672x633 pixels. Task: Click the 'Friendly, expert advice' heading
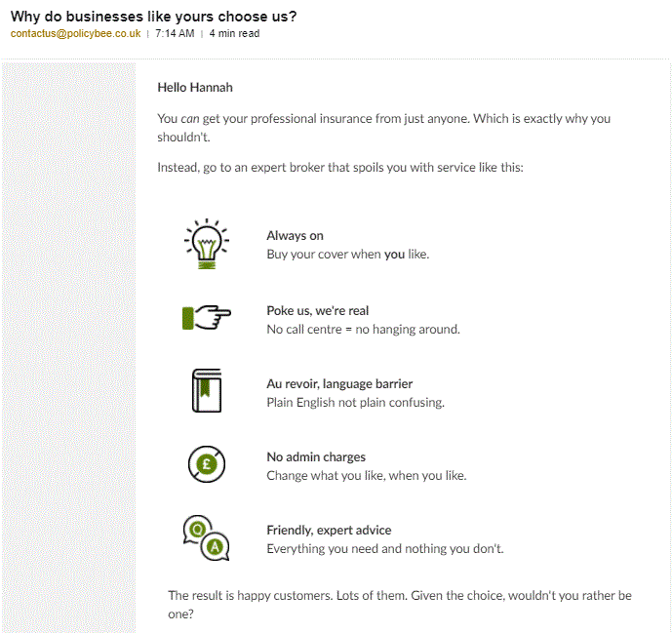[x=329, y=531]
